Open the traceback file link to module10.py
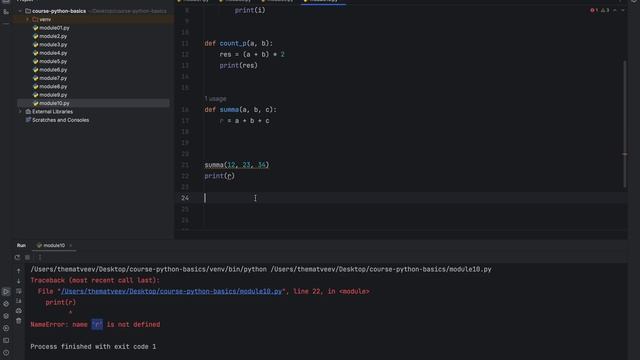 point(171,291)
